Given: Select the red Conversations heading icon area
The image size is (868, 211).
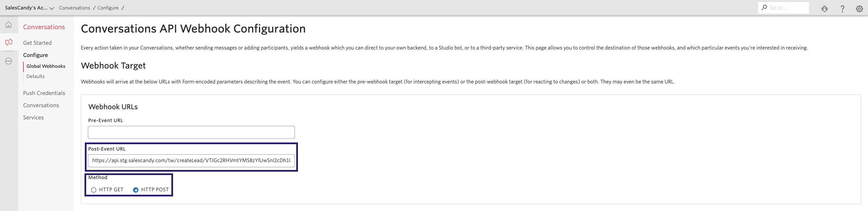Looking at the screenshot, I should [x=43, y=27].
